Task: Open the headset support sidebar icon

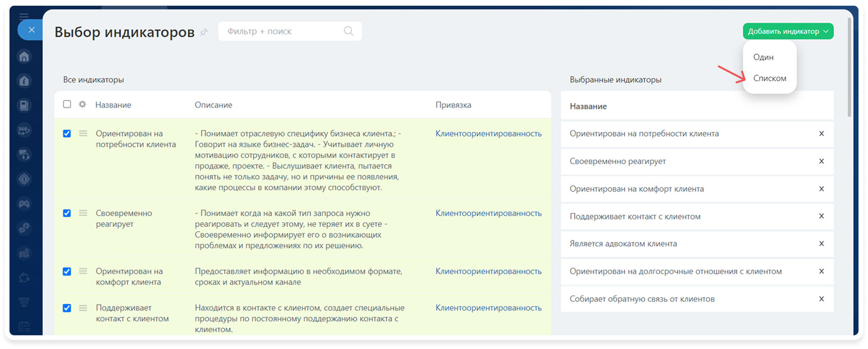Action: pos(24,154)
